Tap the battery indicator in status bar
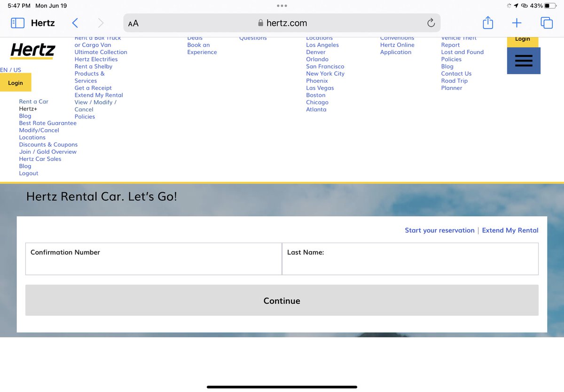The width and height of the screenshot is (564, 392). pos(550,6)
